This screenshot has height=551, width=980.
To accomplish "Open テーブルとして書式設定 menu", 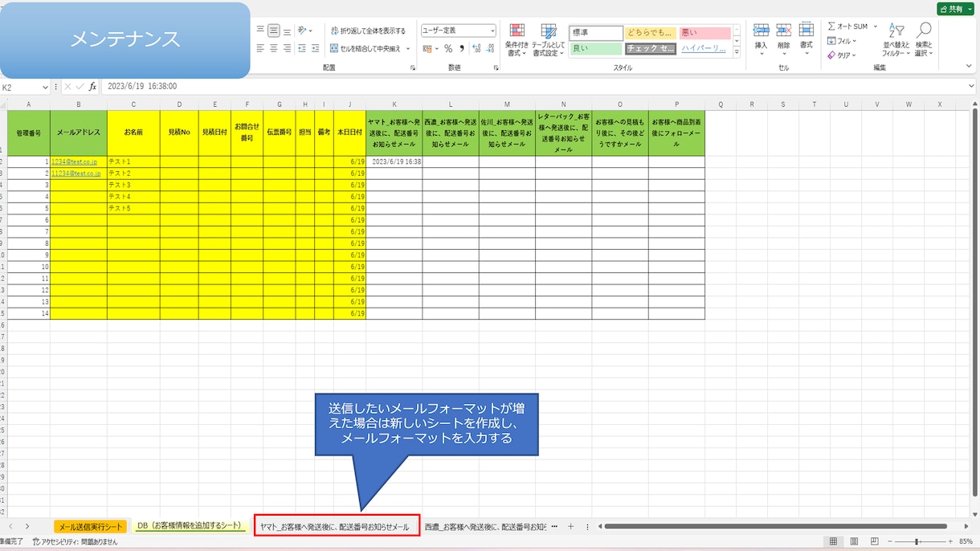I will pyautogui.click(x=548, y=39).
